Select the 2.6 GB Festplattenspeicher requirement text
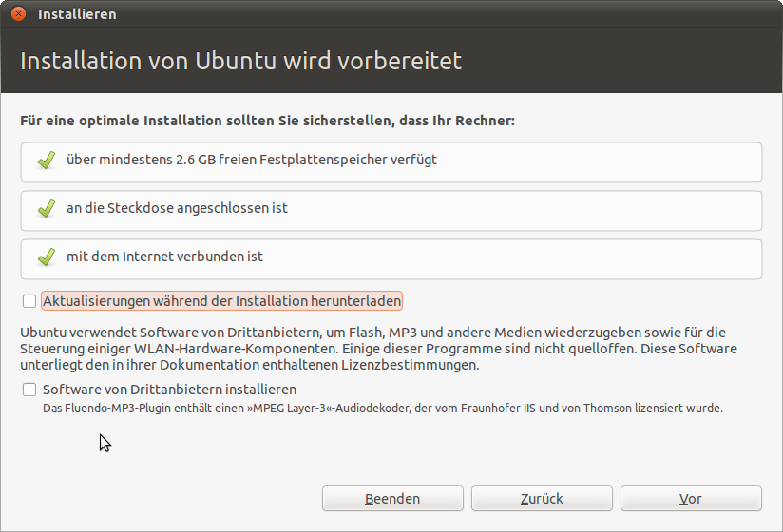 click(x=252, y=161)
